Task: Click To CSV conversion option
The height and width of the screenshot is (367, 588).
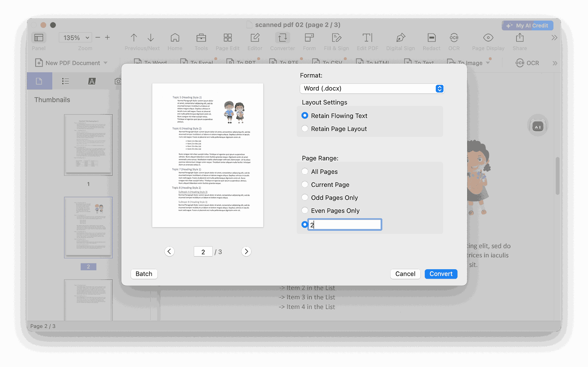Action: (327, 62)
